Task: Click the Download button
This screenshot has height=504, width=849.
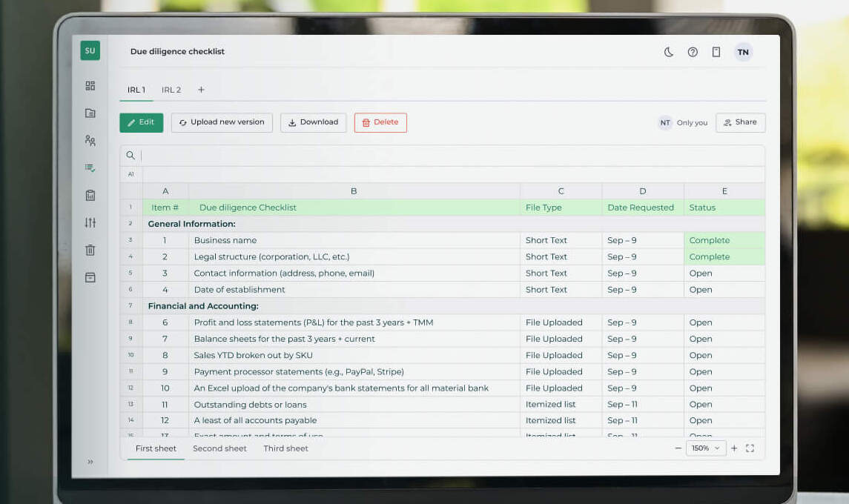Action: [x=314, y=122]
